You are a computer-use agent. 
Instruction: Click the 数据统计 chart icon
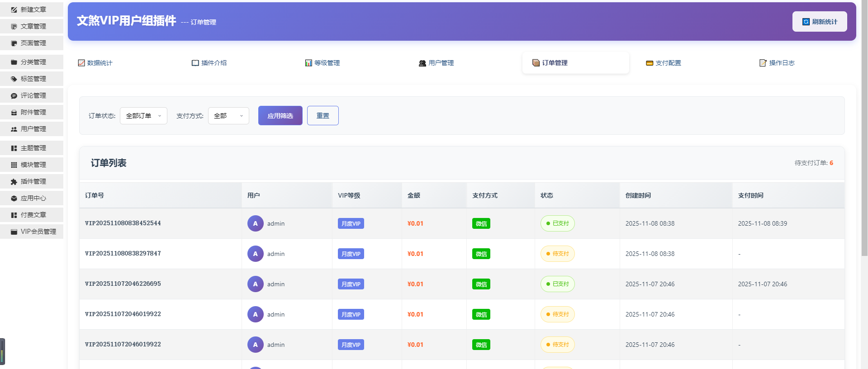tap(81, 63)
